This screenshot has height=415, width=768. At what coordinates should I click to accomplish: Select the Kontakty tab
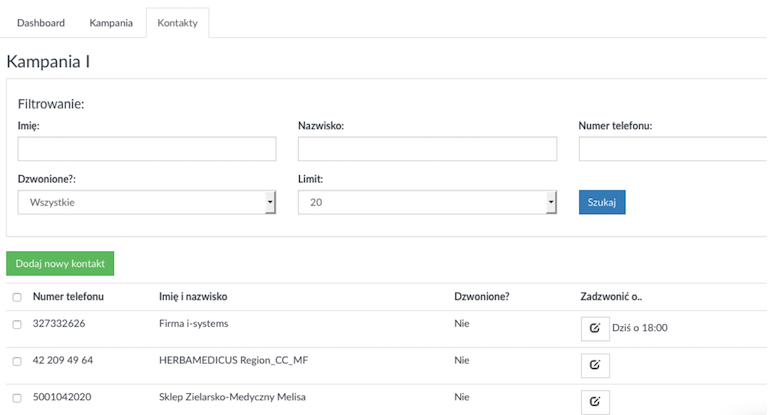tap(177, 23)
